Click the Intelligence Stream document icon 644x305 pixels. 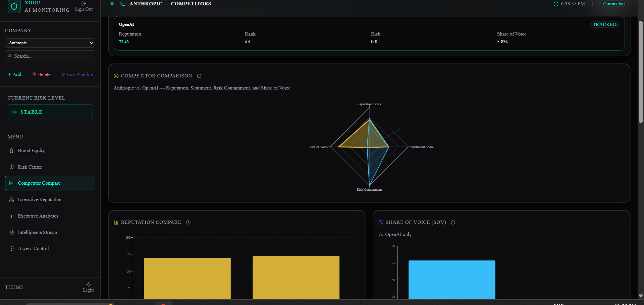pyautogui.click(x=11, y=232)
